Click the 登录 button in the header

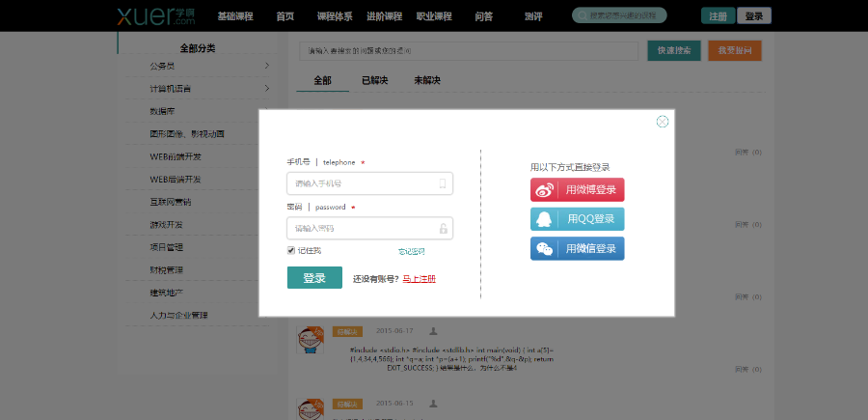tap(754, 16)
